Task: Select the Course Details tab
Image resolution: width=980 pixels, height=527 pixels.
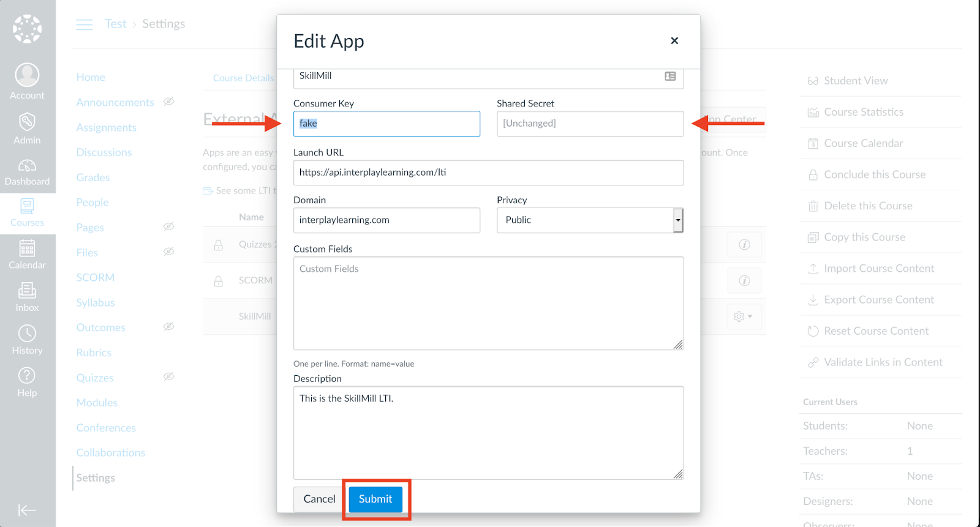Action: pos(243,78)
